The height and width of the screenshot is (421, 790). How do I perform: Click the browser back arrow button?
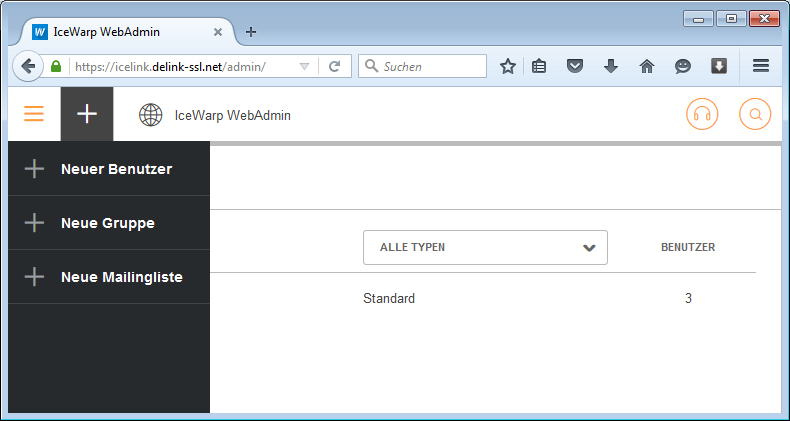pos(28,66)
